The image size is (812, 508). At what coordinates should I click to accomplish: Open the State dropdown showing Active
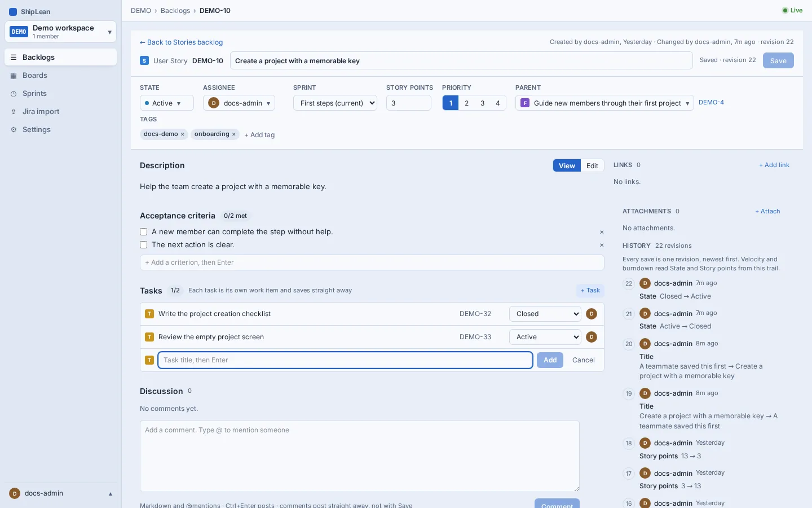click(x=167, y=103)
